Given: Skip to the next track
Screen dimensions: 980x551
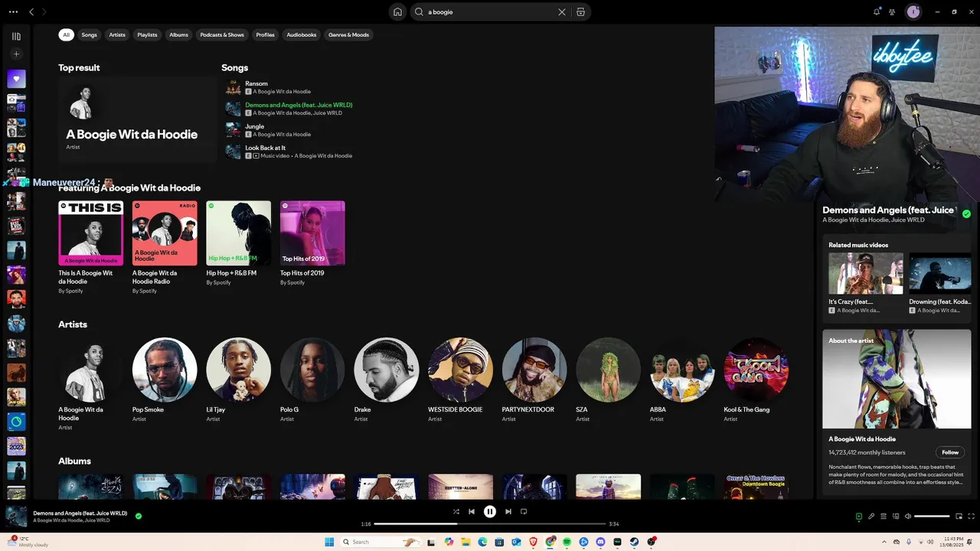Looking at the screenshot, I should tap(508, 511).
